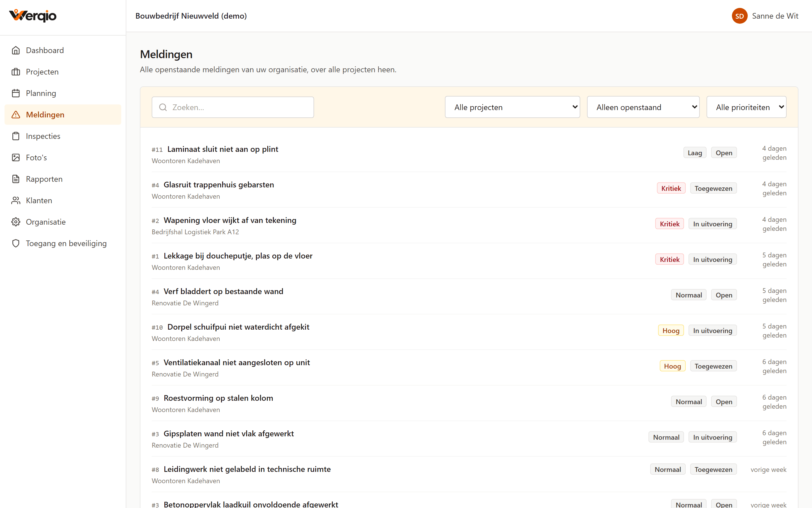Viewport: 812px width, 508px height.
Task: Open melding Roestvorming op stalen kolom
Action: 219,398
